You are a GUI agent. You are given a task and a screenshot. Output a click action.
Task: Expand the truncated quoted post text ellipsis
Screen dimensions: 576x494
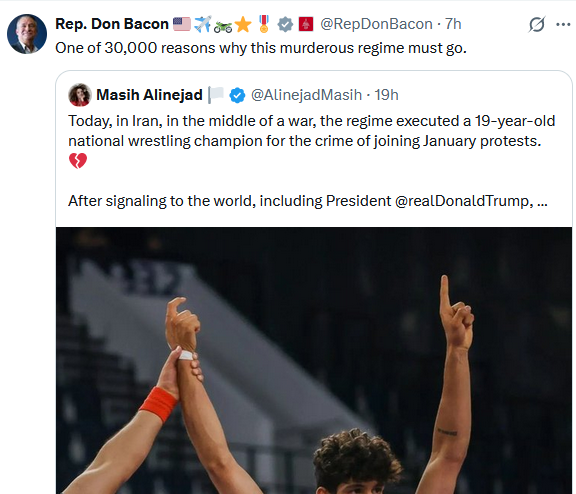coord(542,201)
